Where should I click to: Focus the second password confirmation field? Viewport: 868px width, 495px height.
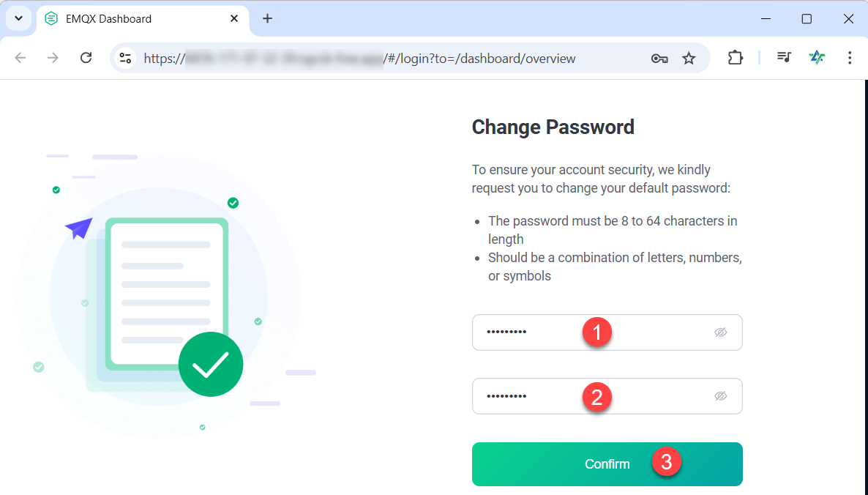tap(607, 396)
